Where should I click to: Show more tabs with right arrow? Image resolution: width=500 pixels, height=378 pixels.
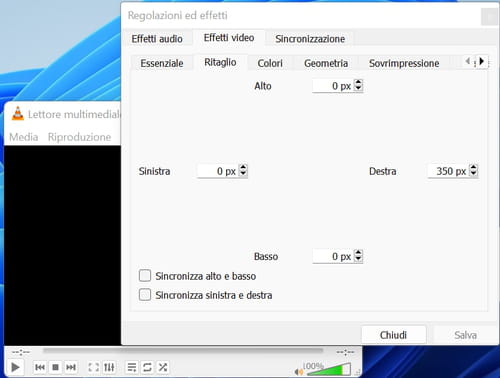point(482,61)
